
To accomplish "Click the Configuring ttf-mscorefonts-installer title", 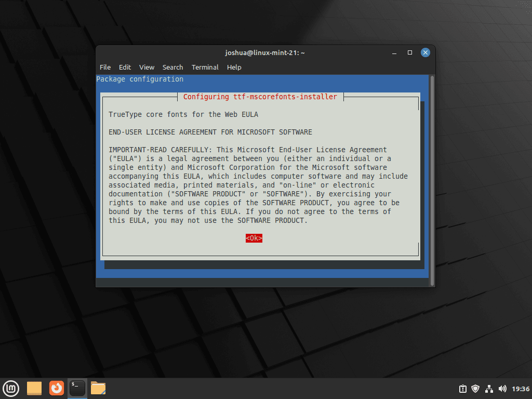I will (260, 97).
